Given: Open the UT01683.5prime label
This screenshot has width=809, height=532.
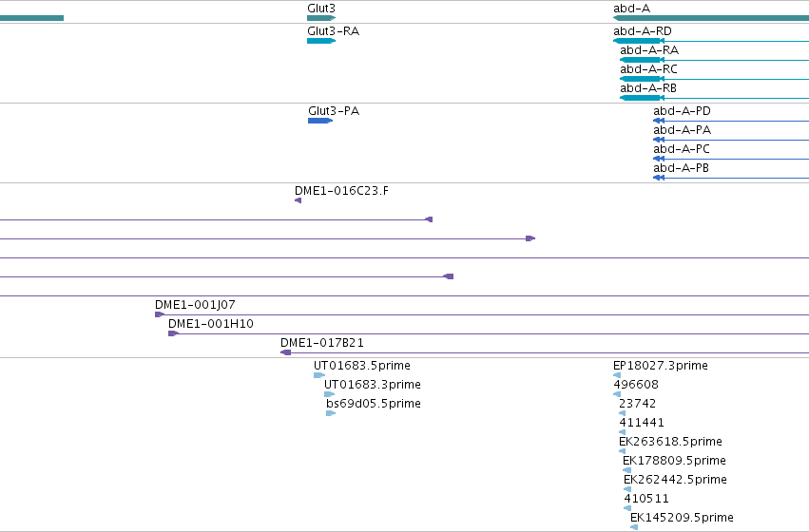Looking at the screenshot, I should click(362, 366).
